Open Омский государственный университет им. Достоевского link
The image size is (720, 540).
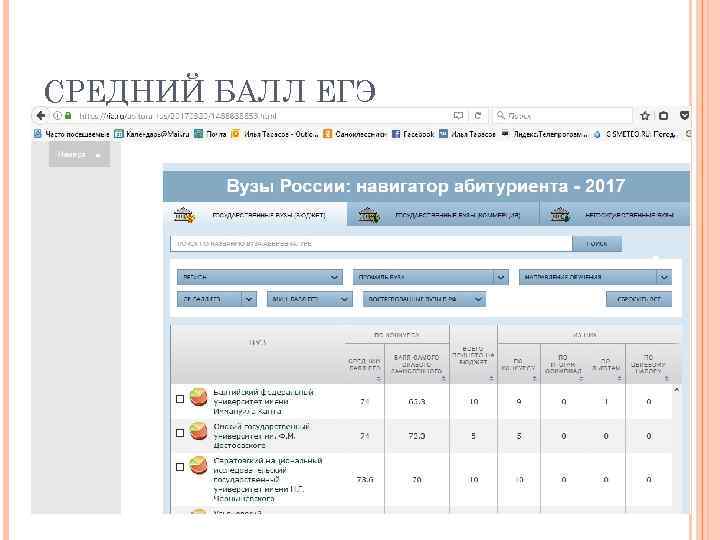pyautogui.click(x=261, y=436)
